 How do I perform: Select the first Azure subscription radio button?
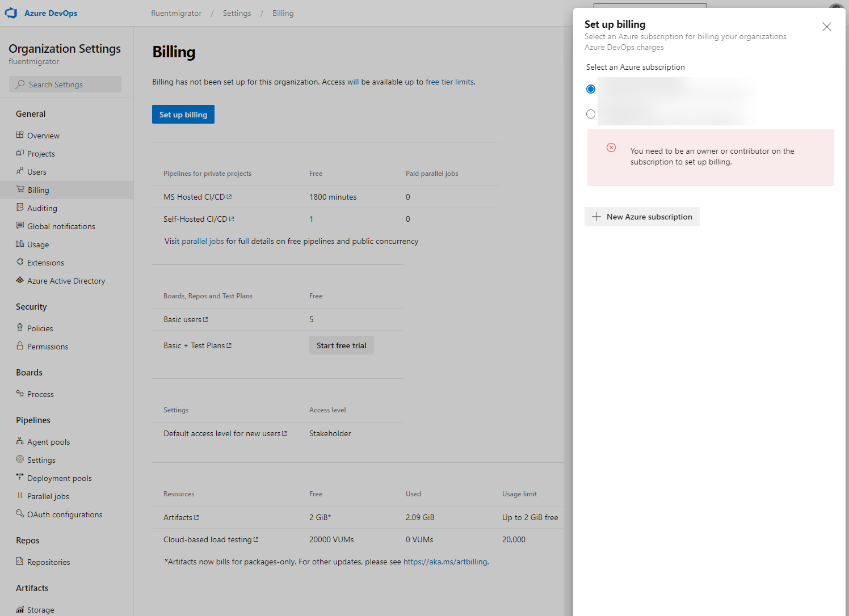[591, 88]
